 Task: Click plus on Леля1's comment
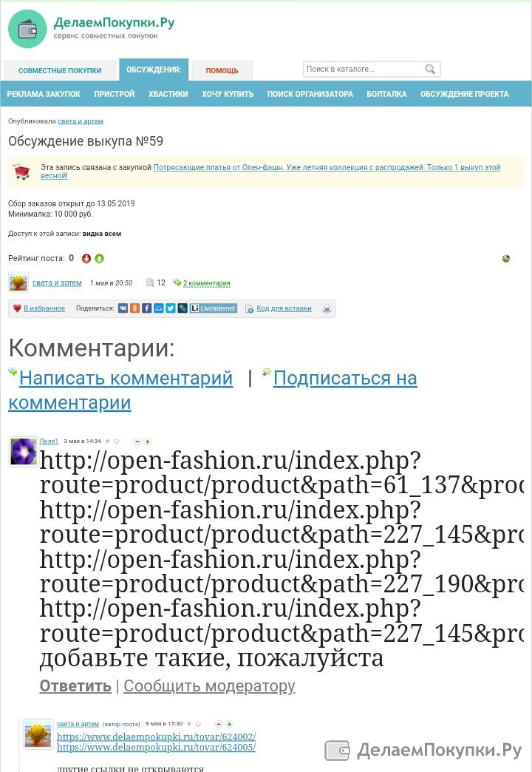[148, 441]
